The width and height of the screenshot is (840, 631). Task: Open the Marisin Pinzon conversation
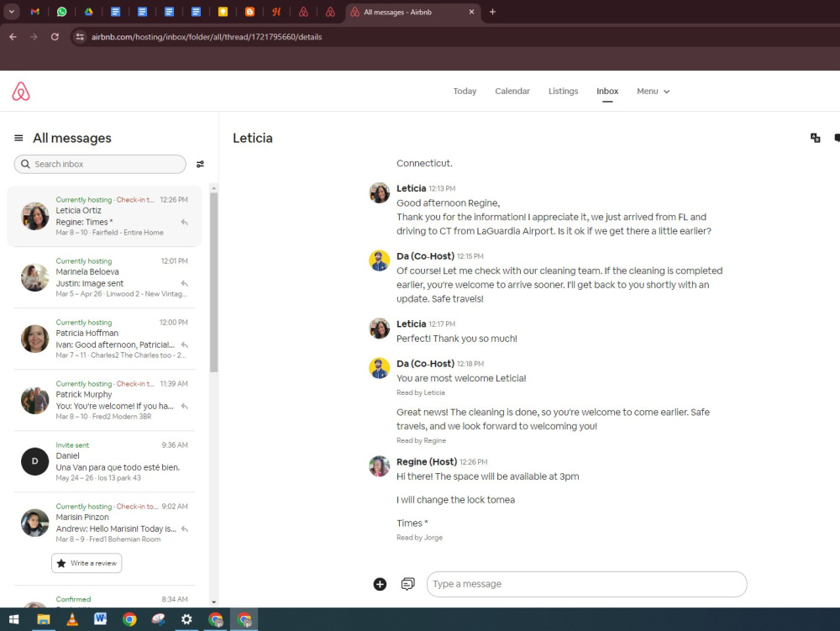click(104, 523)
